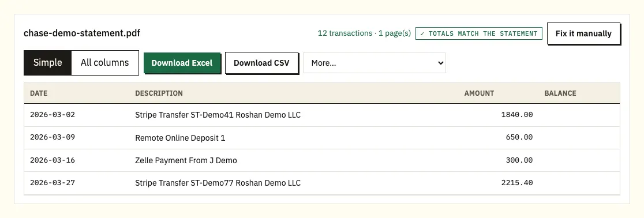Click Stripe Transfer ST-Demo77 Roshan Demo LLC description
Screen dimensions: 644x218
218,183
